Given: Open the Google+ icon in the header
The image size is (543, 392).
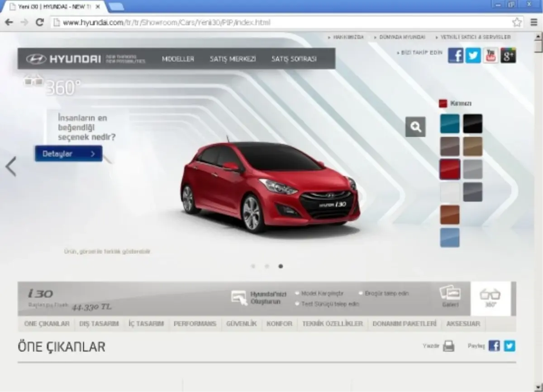Looking at the screenshot, I should [x=508, y=55].
